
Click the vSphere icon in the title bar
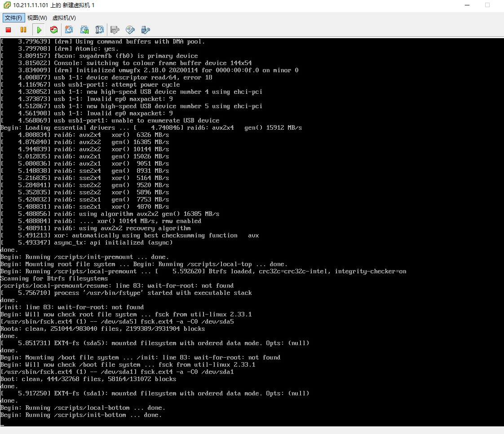click(7, 5)
